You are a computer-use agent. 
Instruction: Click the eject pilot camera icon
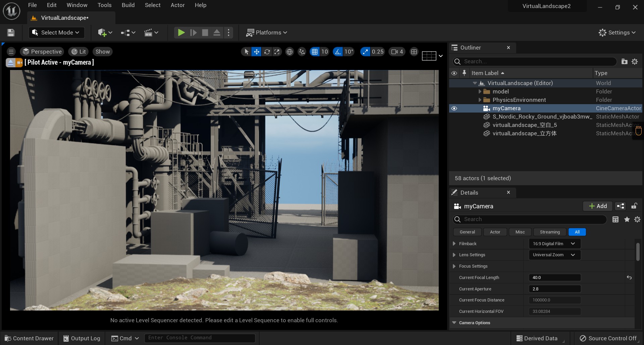click(10, 63)
